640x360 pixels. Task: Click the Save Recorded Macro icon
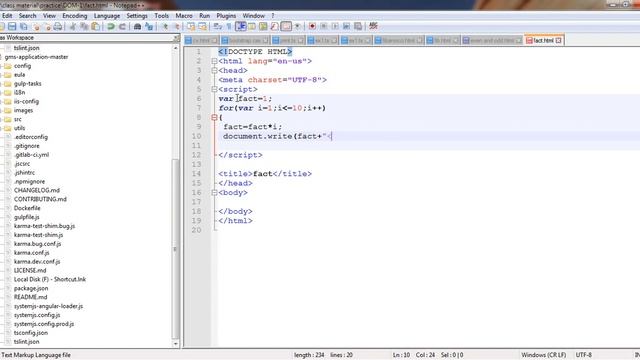[358, 27]
